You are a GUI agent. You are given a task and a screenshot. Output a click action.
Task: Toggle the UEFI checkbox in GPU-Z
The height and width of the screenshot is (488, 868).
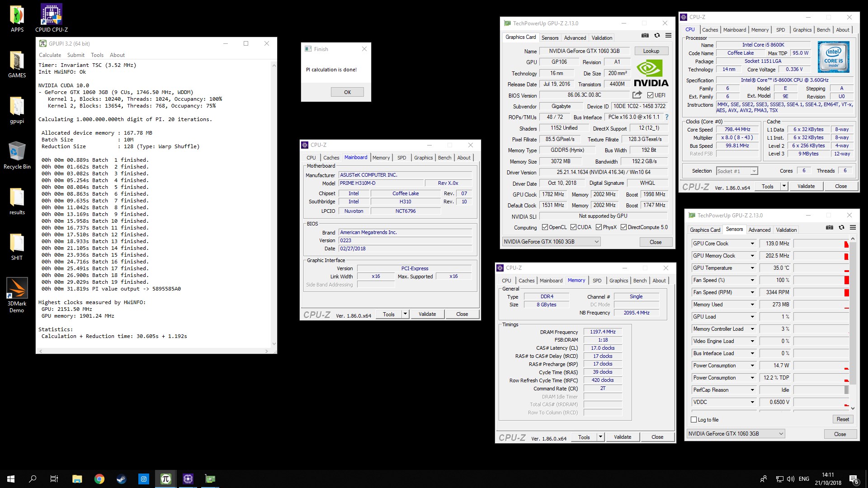click(x=650, y=95)
